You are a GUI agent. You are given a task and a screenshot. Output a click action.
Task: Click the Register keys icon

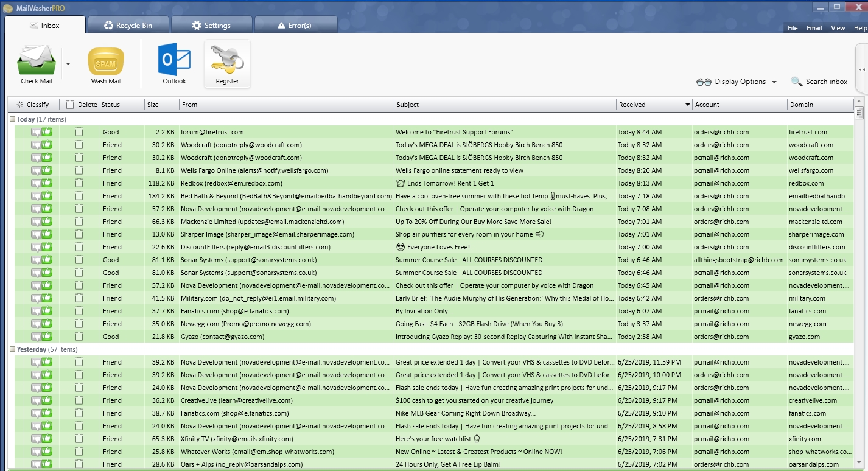coord(227,60)
